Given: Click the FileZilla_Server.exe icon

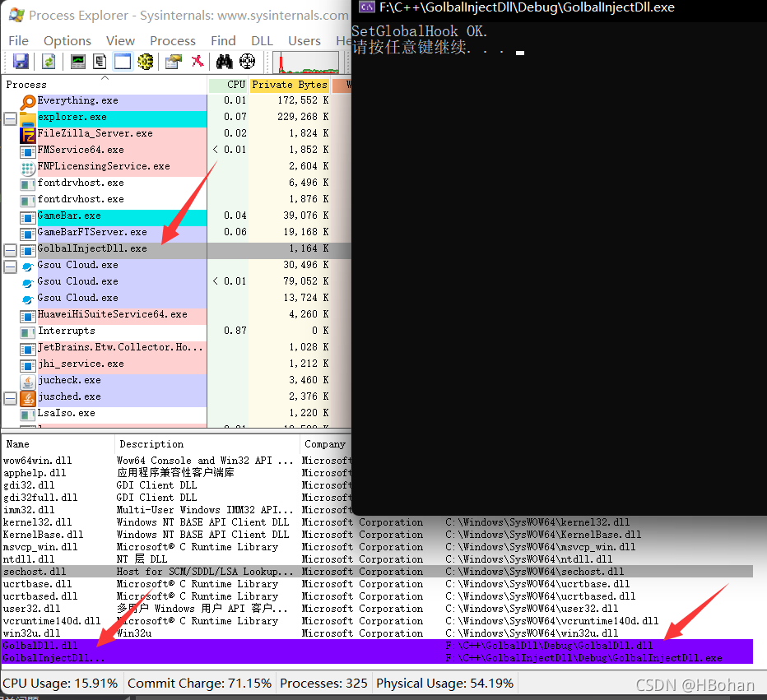Looking at the screenshot, I should click(x=28, y=135).
